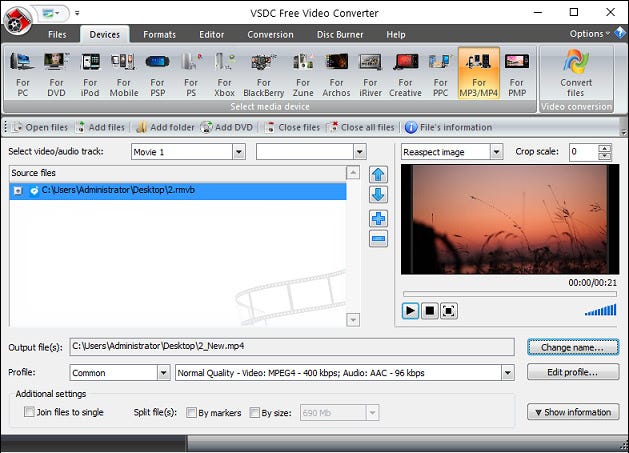Click the Change name button
Image resolution: width=629 pixels, height=453 pixels.
tap(573, 347)
